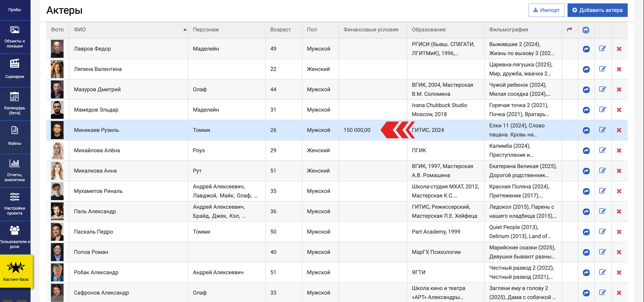Sort by Персонаж column header
Viewport: 644px width, 302px height.
click(226, 30)
